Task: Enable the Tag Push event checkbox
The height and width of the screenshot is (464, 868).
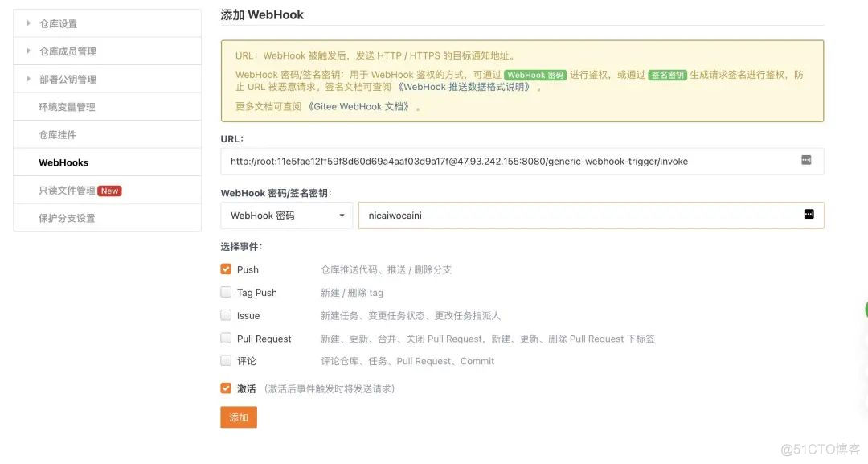Action: pos(226,292)
